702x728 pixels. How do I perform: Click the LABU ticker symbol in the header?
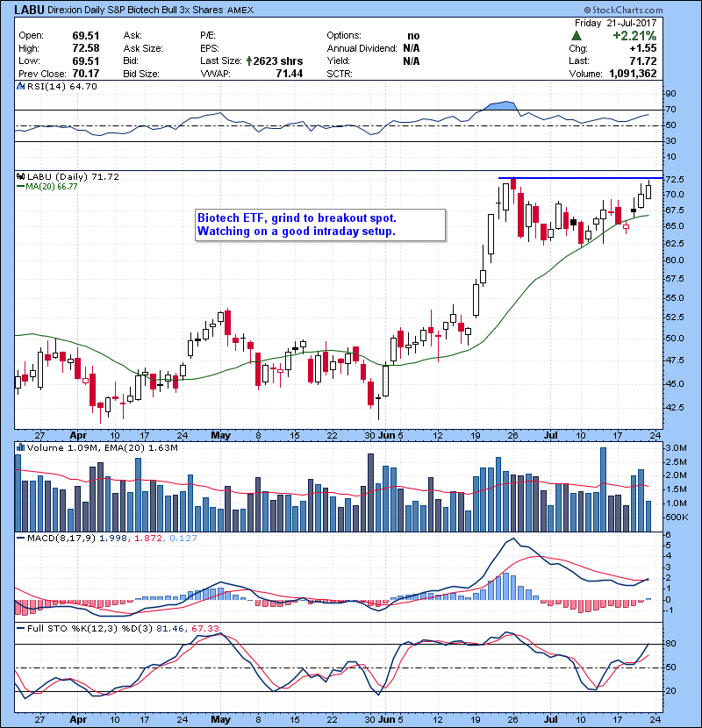coord(29,10)
